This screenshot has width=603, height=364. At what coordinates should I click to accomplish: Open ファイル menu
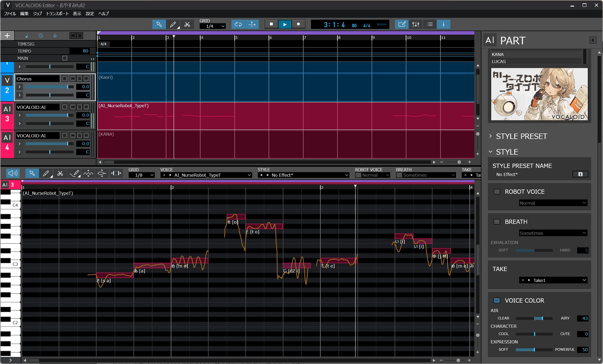tap(10, 14)
